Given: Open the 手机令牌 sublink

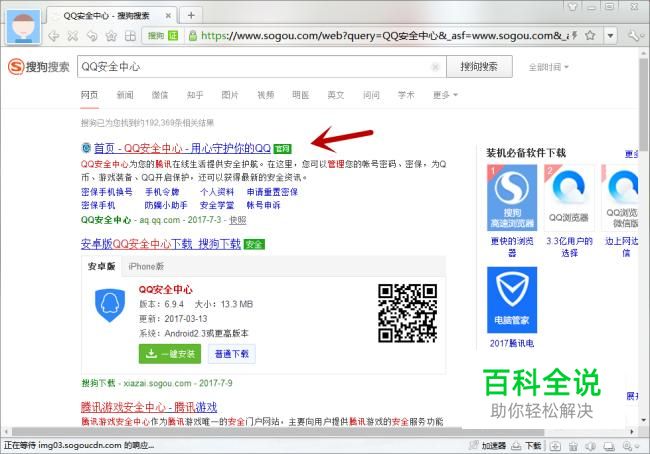Looking at the screenshot, I should 162,192.
